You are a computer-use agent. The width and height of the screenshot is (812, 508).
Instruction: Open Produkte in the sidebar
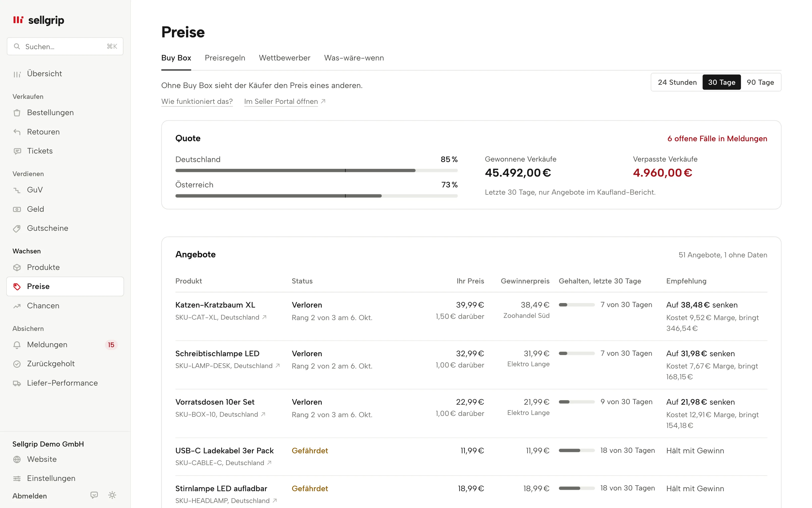(65, 267)
